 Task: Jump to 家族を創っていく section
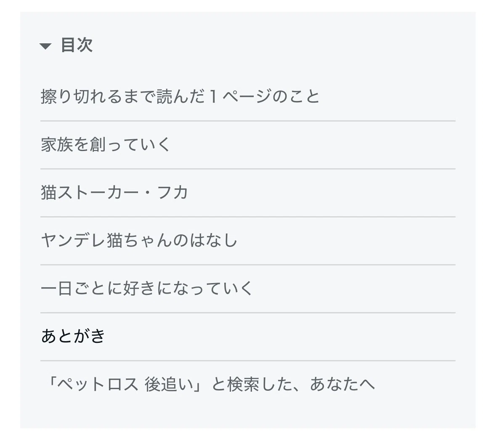click(x=106, y=145)
